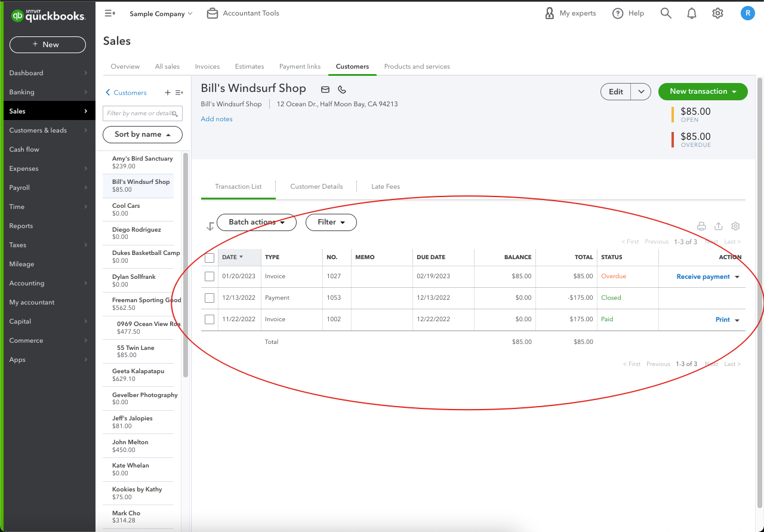
Task: Open Accountant Tools briefcase icon
Action: tap(212, 13)
